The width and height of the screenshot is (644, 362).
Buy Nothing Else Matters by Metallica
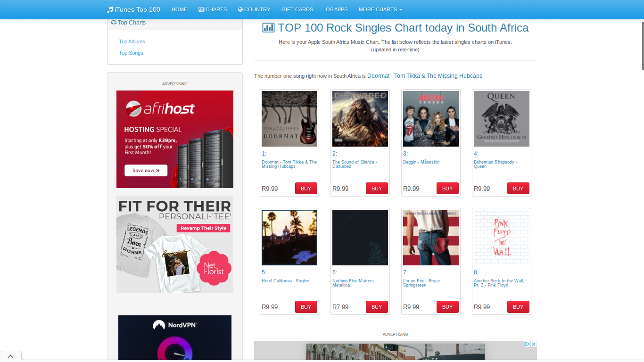coord(377,307)
